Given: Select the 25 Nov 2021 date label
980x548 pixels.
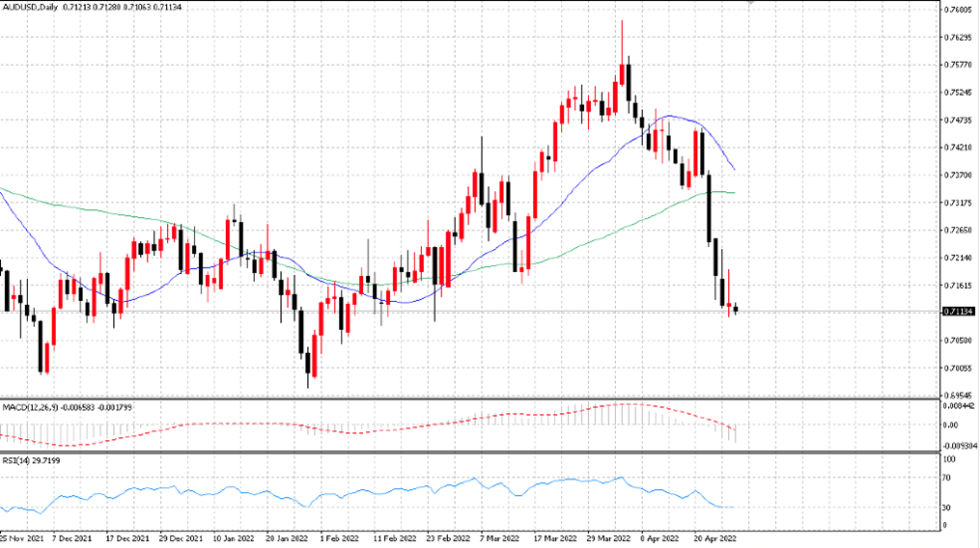Looking at the screenshot, I should 21,538.
